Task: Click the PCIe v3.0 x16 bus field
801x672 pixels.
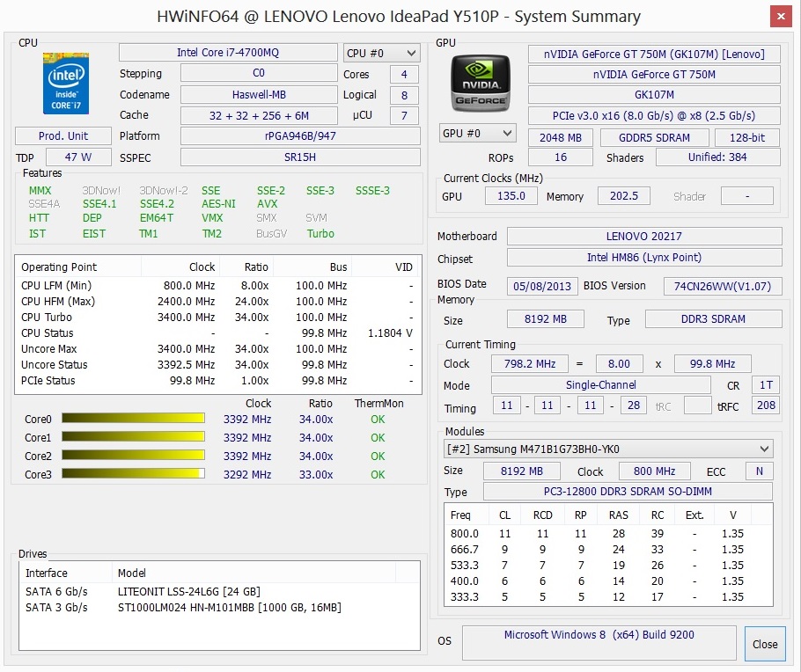Action: pos(654,115)
